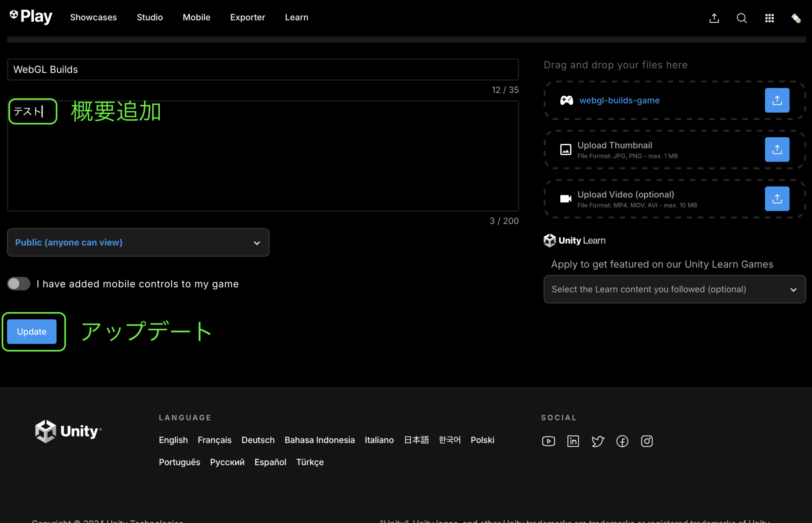Open the apps grid icon
The image size is (812, 523).
coord(769,18)
